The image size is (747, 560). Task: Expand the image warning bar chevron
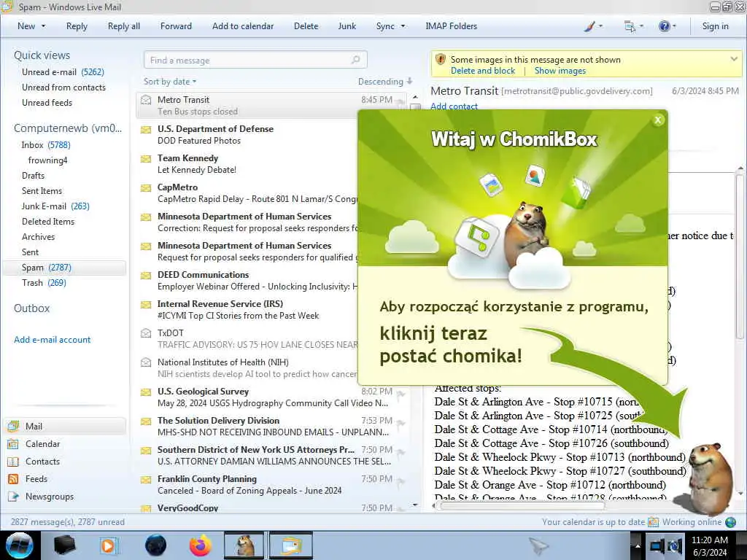734,59
